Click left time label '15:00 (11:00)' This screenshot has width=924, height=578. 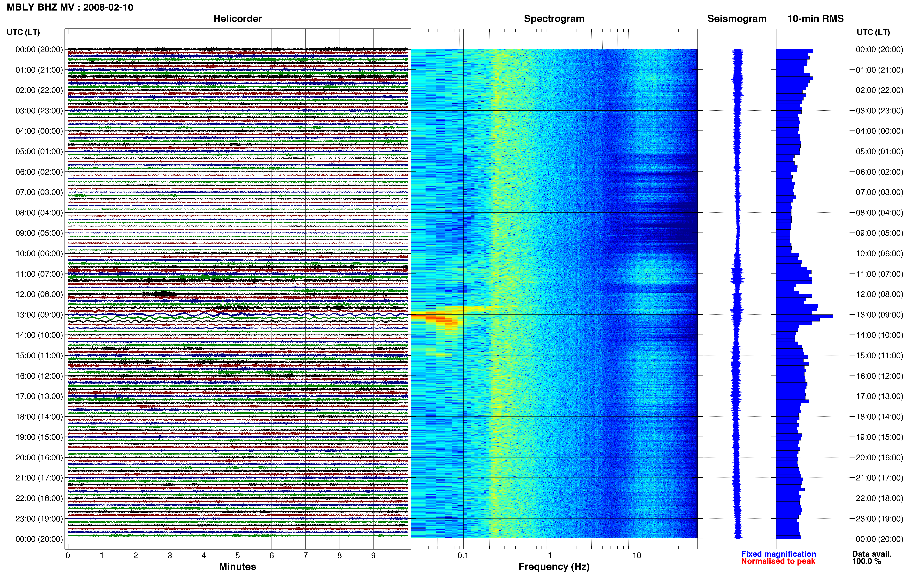pyautogui.click(x=39, y=355)
